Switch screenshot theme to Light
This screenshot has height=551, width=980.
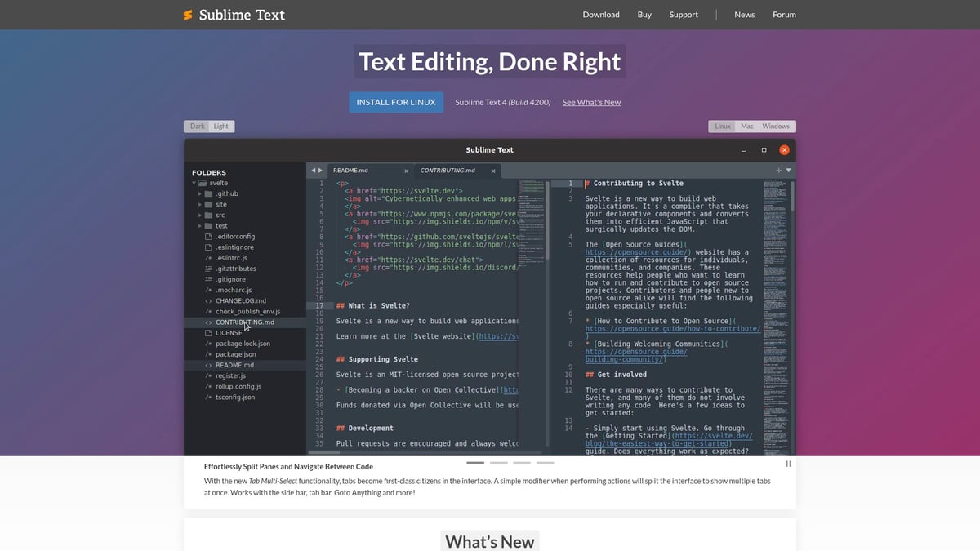coord(221,127)
